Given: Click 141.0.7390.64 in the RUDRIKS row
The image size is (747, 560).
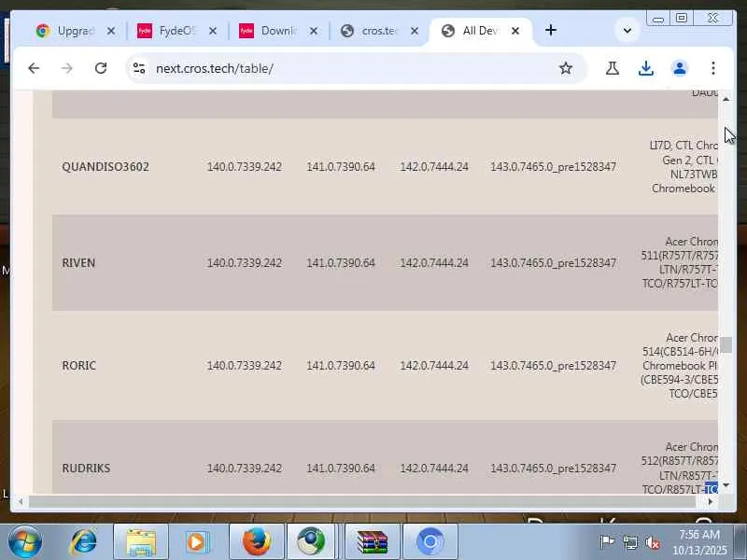Looking at the screenshot, I should click(x=341, y=469).
